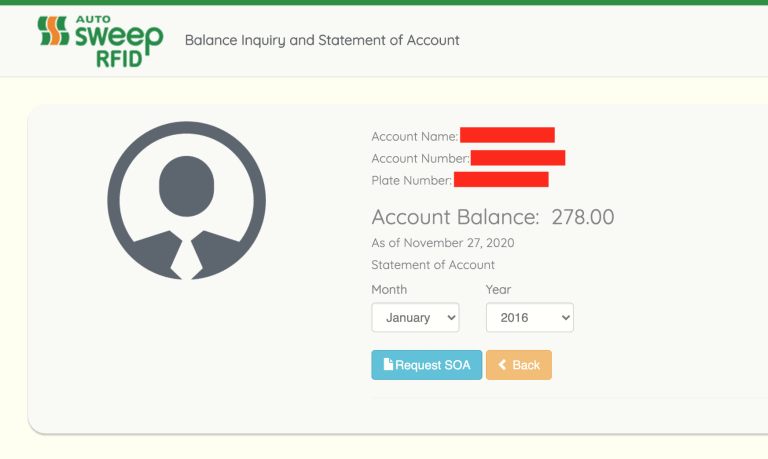The height and width of the screenshot is (459, 768).
Task: Click the Account Name label
Action: (414, 136)
